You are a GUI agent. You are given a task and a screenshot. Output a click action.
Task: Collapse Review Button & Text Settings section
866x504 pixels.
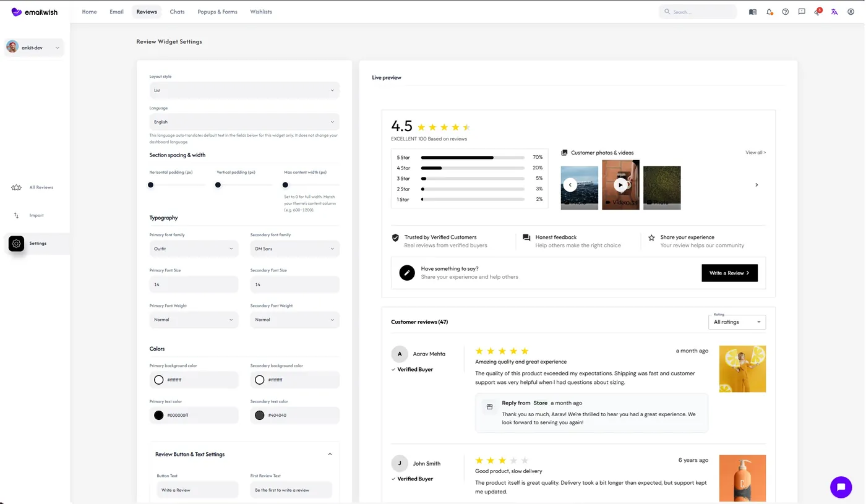(330, 455)
